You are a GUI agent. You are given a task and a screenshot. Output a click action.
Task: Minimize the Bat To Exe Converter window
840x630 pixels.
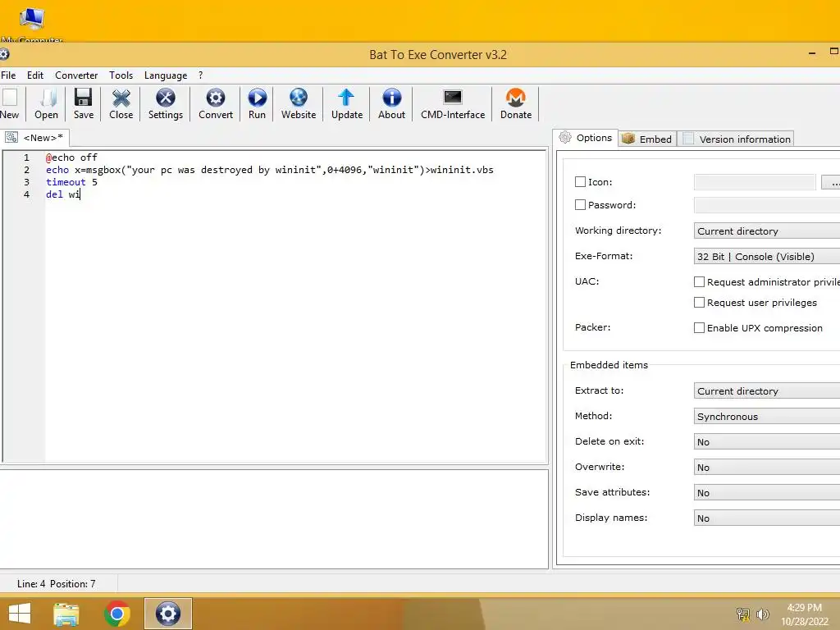(x=812, y=53)
